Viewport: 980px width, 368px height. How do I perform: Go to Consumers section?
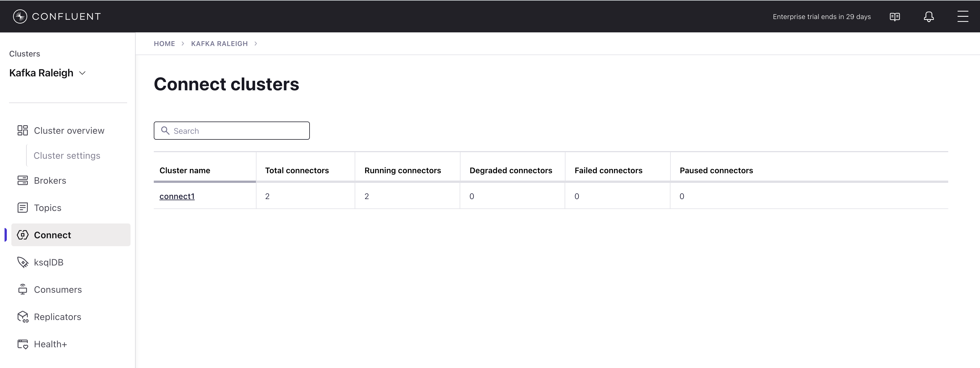pyautogui.click(x=58, y=290)
